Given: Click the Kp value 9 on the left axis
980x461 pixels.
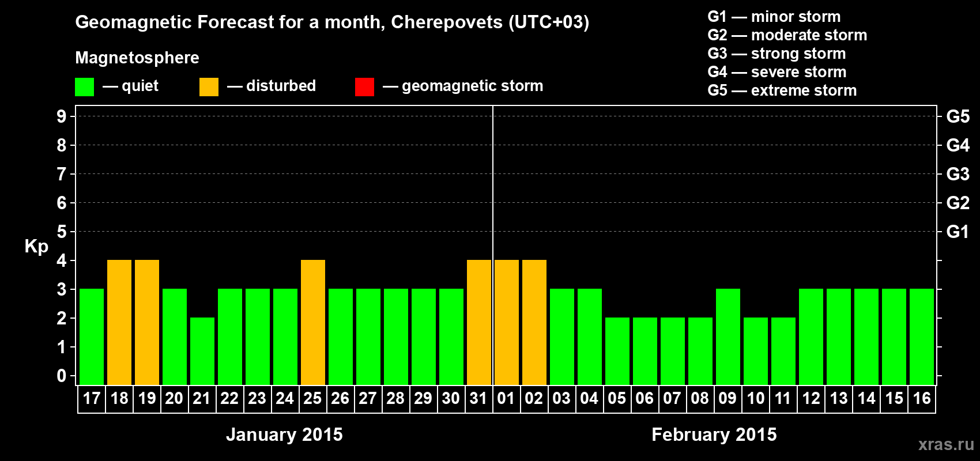Looking at the screenshot, I should pyautogui.click(x=62, y=116).
